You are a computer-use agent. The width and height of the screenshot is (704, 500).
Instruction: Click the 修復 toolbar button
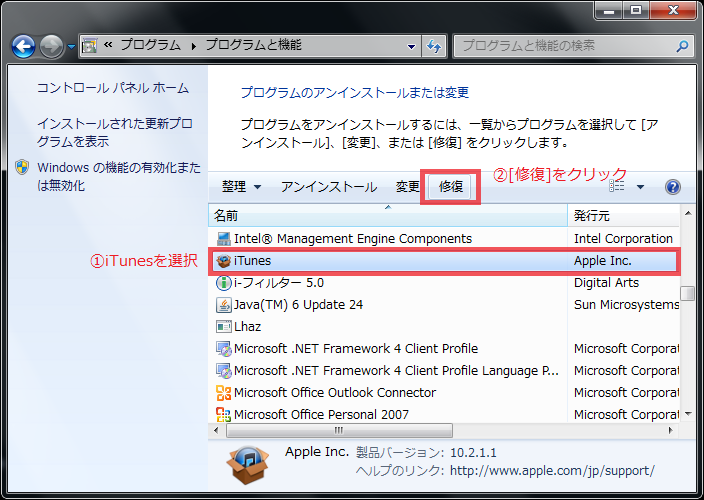tap(451, 187)
